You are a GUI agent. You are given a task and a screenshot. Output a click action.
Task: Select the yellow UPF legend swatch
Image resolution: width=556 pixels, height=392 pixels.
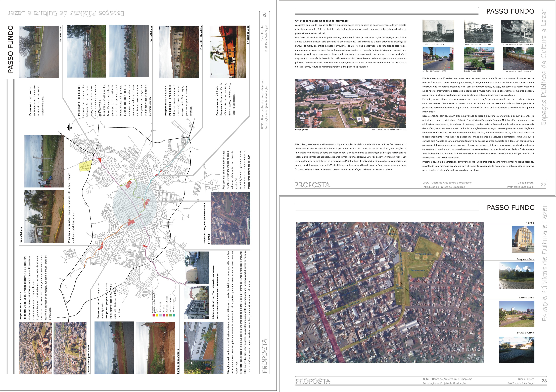(157, 315)
